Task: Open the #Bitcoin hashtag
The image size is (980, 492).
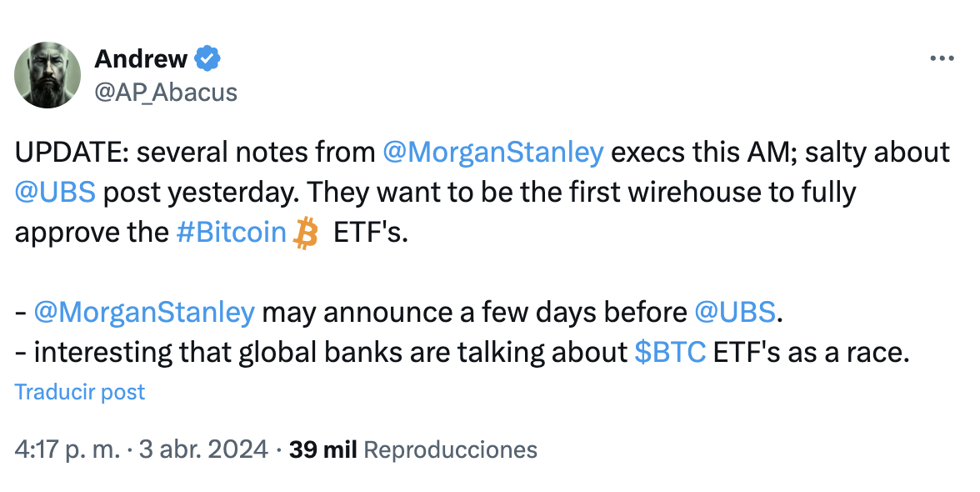Action: click(x=231, y=233)
